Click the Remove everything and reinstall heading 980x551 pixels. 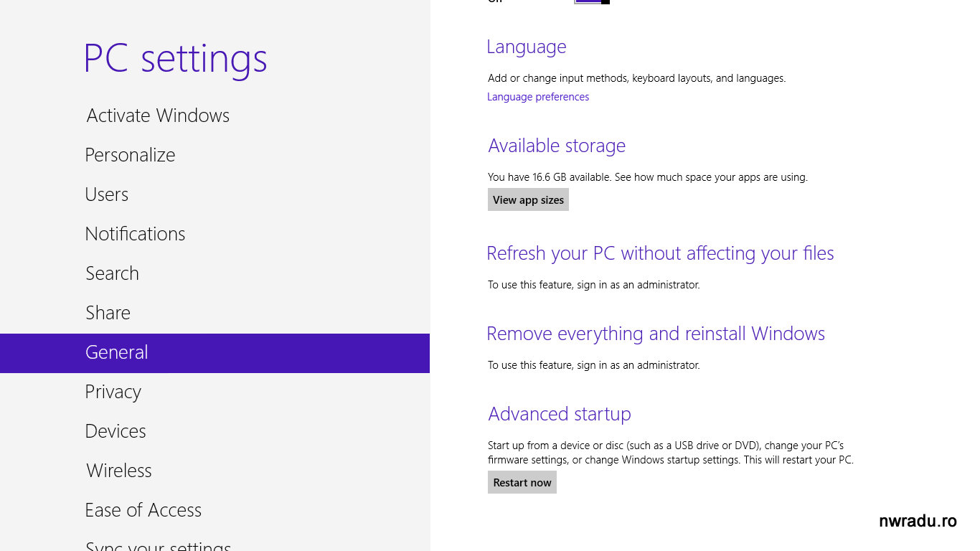tap(656, 334)
